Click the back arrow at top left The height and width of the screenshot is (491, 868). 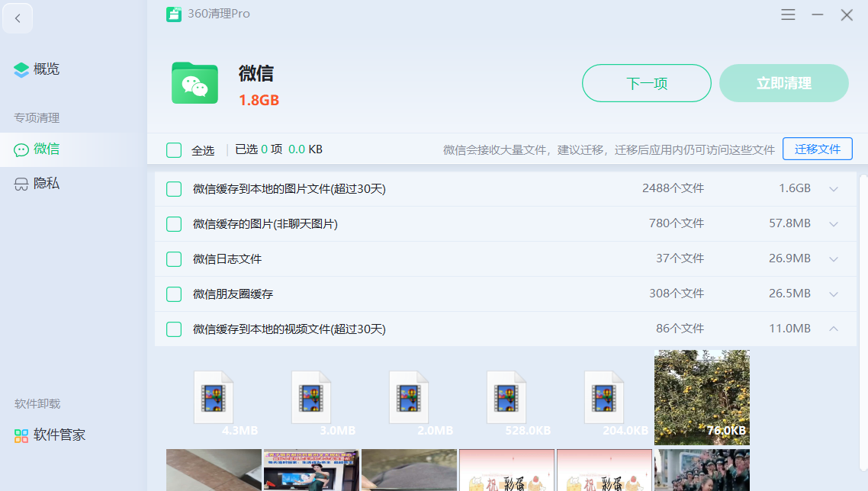(18, 18)
